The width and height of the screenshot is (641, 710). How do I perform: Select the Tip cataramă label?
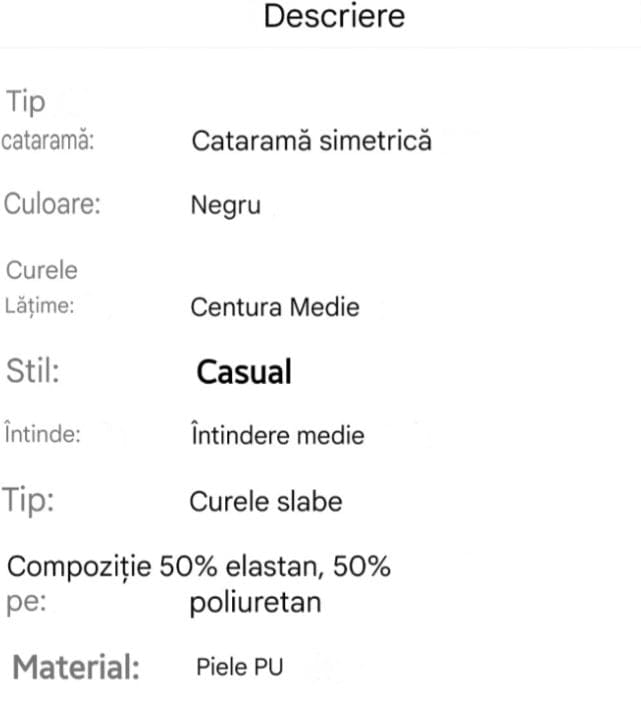[48, 141]
